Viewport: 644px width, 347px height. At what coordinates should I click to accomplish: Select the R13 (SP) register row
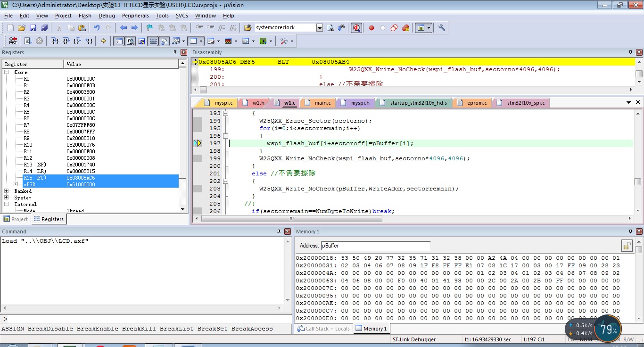pyautogui.click(x=100, y=165)
